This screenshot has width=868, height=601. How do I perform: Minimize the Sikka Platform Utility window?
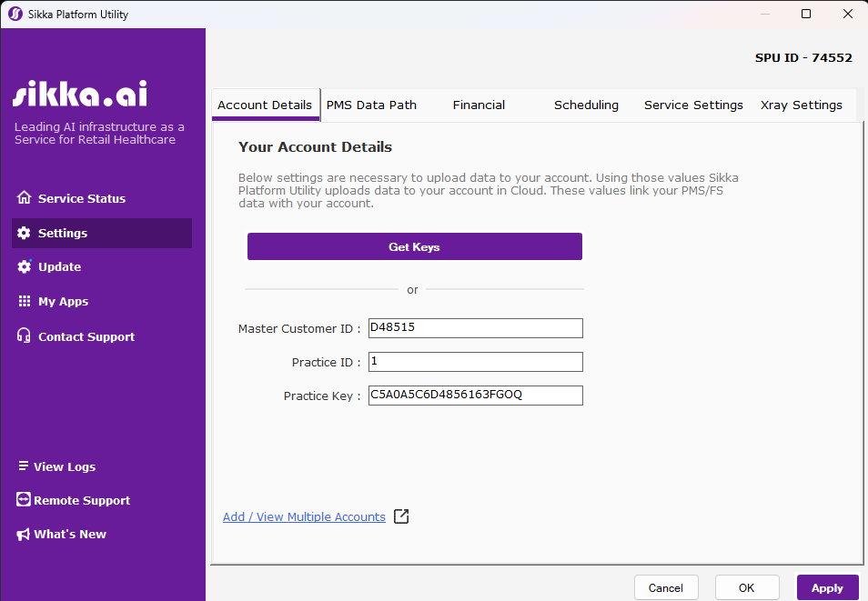click(x=765, y=14)
